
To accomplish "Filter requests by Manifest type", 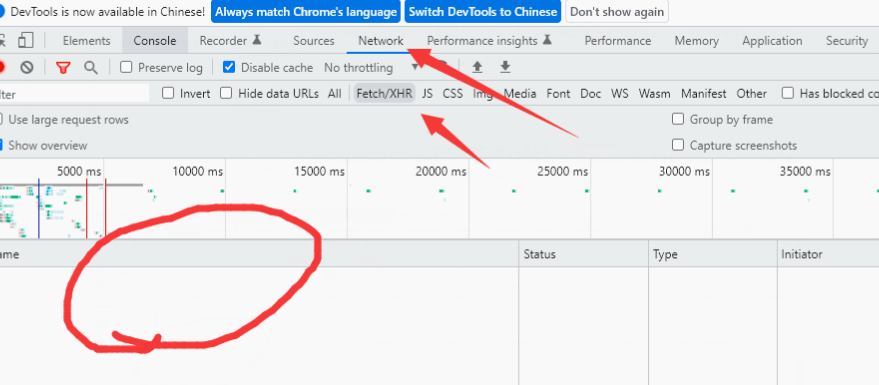I will (x=704, y=94).
